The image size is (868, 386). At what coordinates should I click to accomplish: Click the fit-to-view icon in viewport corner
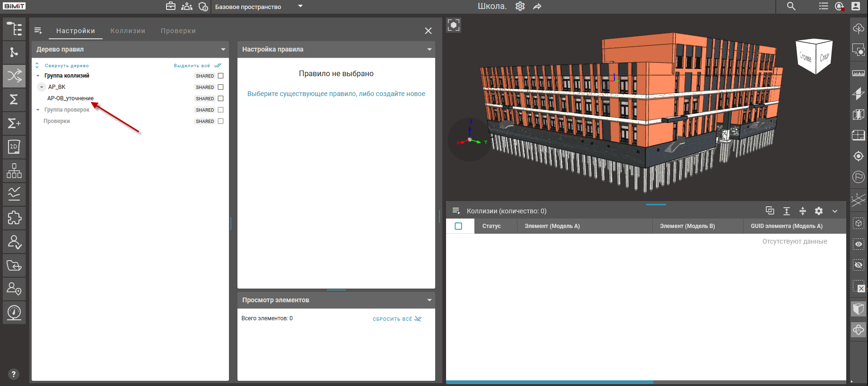click(x=454, y=25)
